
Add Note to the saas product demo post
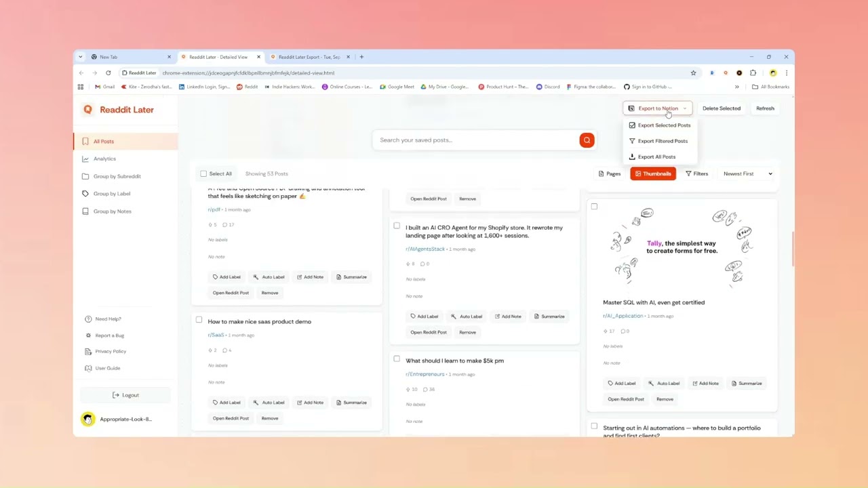[309, 403]
